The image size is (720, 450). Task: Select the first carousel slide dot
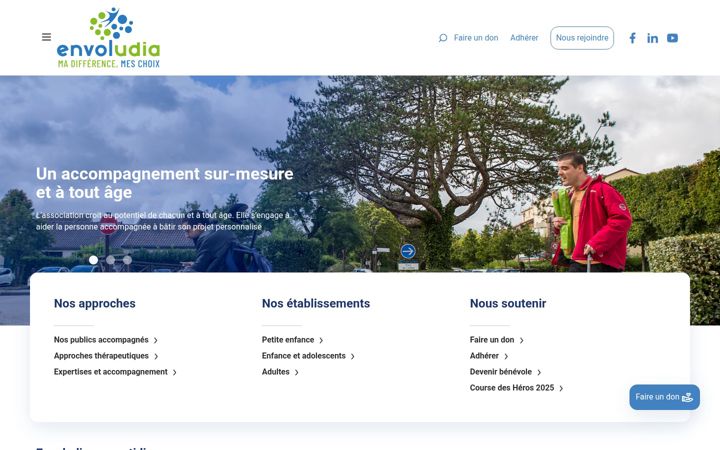coord(93,260)
